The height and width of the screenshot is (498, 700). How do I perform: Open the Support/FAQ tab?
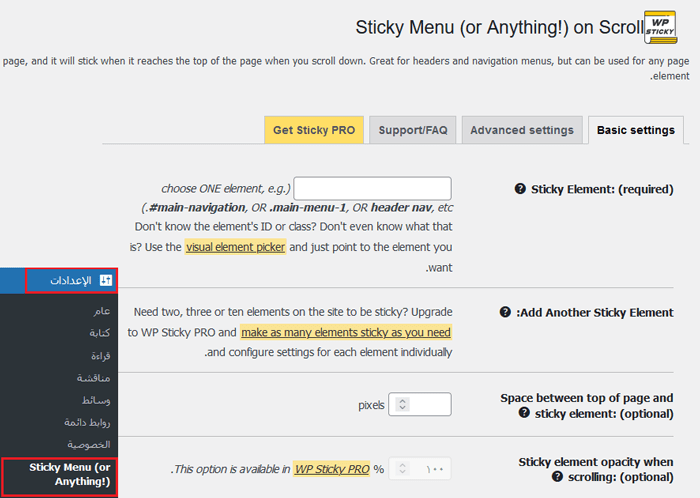pos(412,130)
